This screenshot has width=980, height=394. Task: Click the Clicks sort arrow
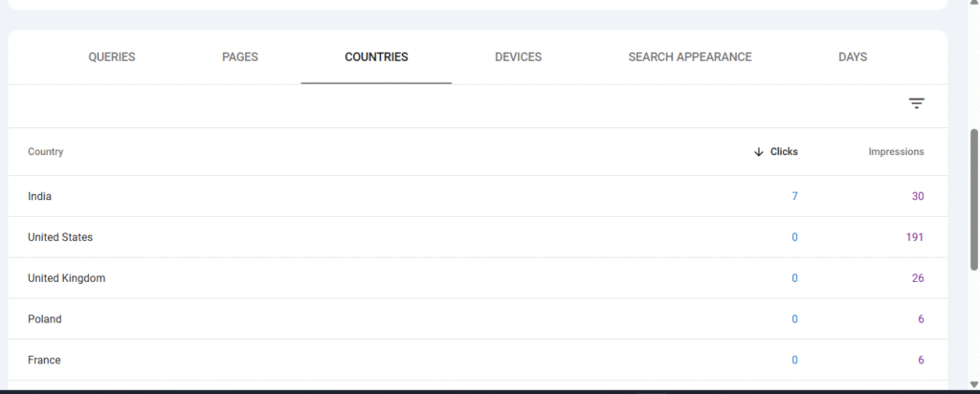pyautogui.click(x=758, y=152)
